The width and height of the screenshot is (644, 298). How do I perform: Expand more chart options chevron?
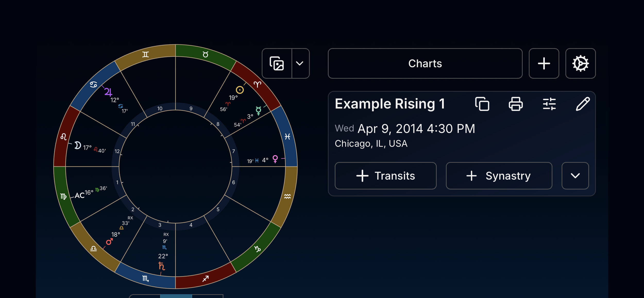575,176
